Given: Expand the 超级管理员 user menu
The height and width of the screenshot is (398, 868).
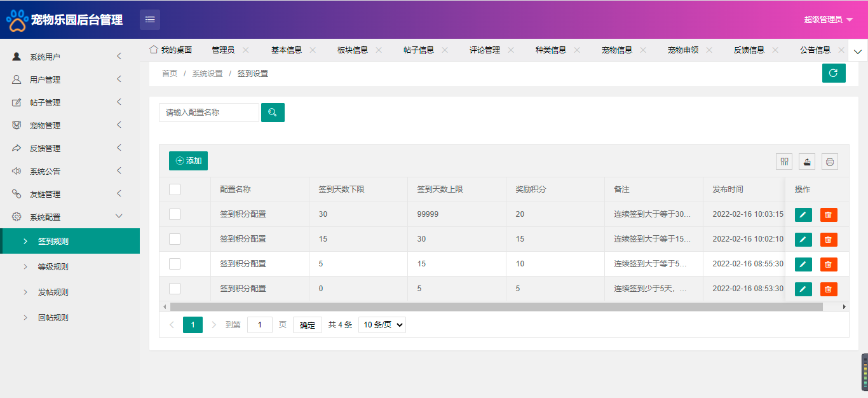Looking at the screenshot, I should 827,20.
